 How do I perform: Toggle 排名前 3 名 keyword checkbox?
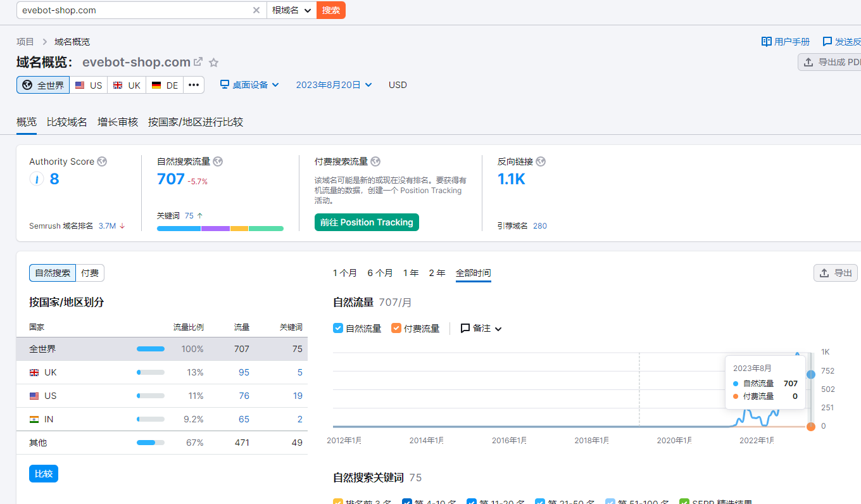(338, 501)
